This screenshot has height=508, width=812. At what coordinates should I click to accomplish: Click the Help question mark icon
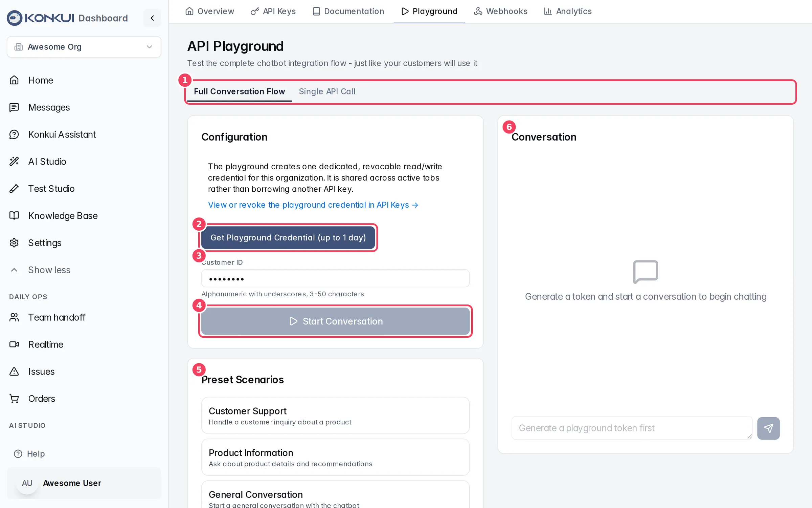pos(18,454)
